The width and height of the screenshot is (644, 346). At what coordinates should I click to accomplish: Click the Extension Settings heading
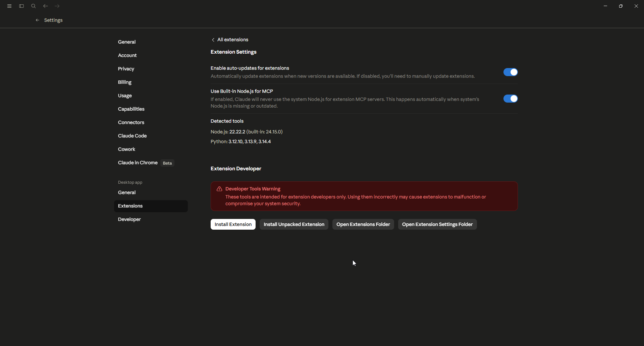tap(233, 52)
